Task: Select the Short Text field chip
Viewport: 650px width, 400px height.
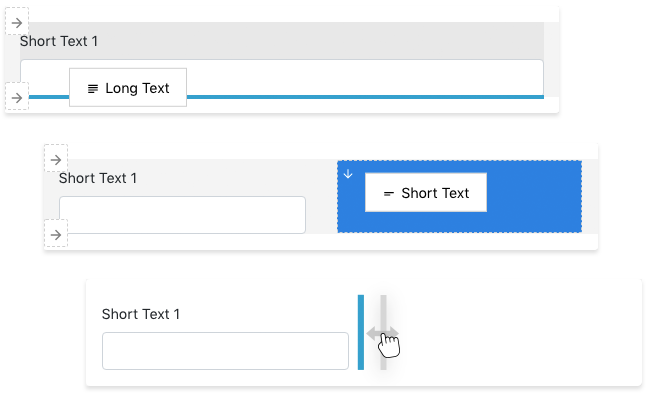Action: tap(426, 192)
